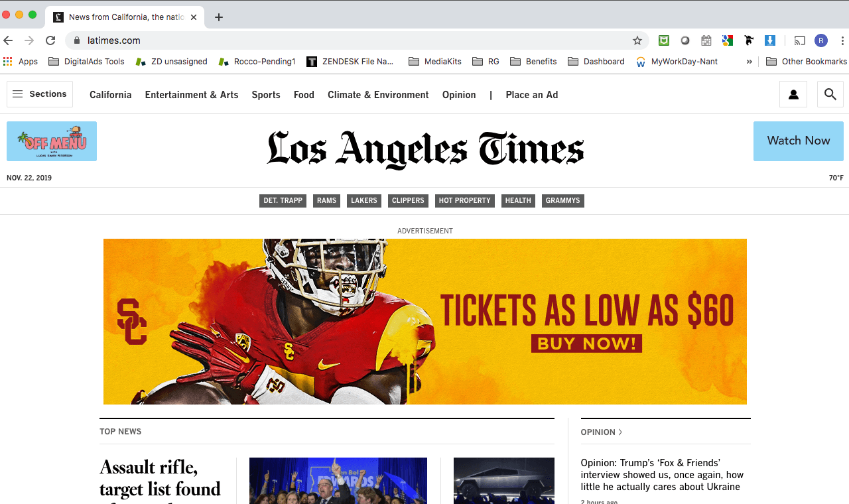Click the blue download arrow extension icon

click(770, 40)
